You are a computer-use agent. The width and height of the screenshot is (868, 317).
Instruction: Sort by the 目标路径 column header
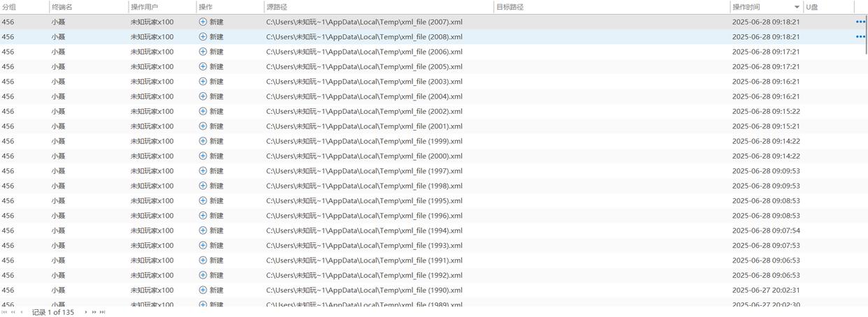(x=509, y=7)
